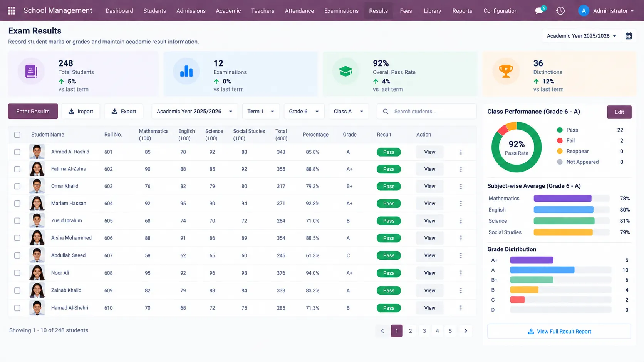Open the Class A dropdown
Screen dimensions: 644x362
pos(349,112)
